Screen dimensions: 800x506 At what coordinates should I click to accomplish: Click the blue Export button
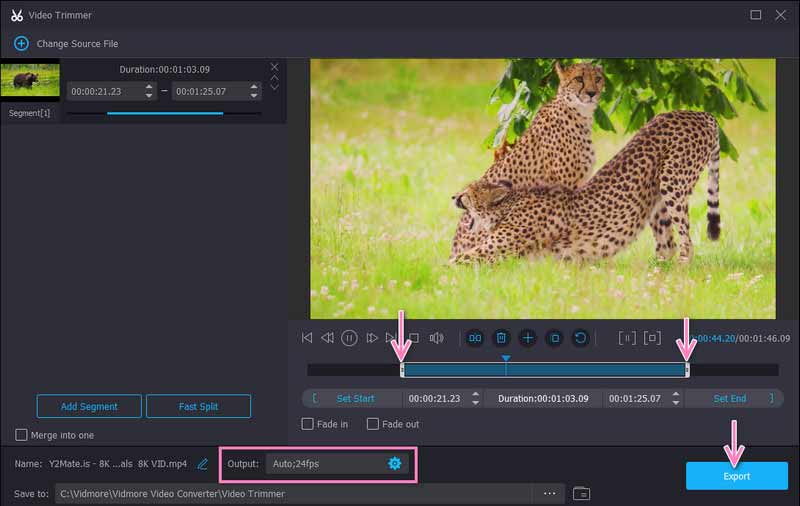tap(736, 476)
